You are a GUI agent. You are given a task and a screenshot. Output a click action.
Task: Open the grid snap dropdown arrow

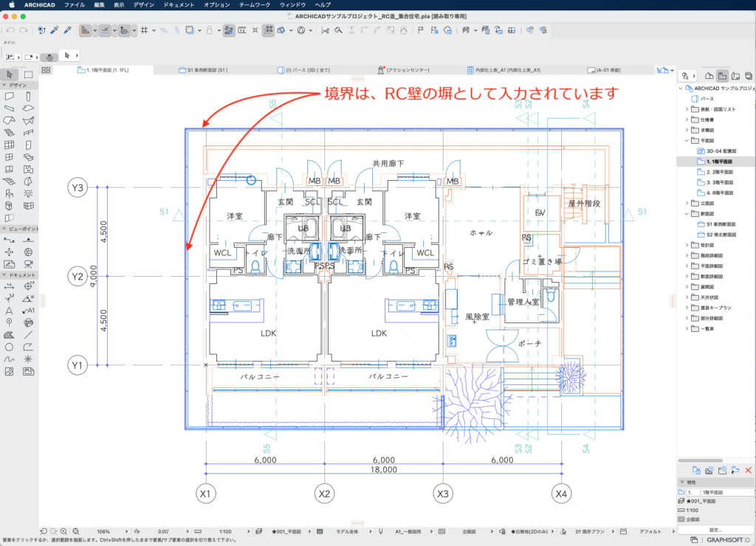[x=154, y=30]
